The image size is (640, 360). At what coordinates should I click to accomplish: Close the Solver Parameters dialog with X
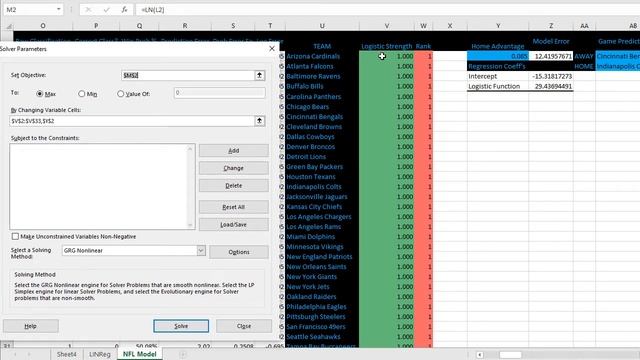(x=272, y=49)
